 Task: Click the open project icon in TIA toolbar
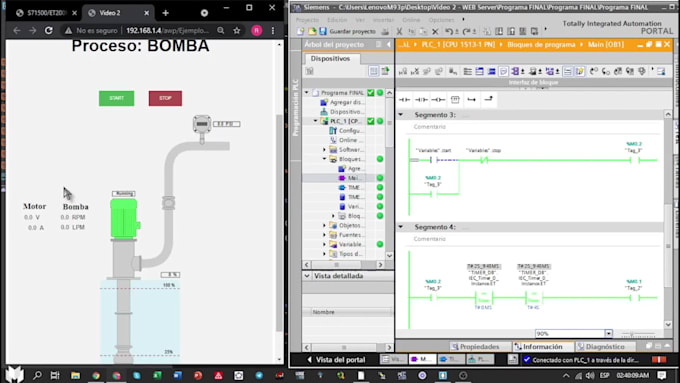pos(312,31)
